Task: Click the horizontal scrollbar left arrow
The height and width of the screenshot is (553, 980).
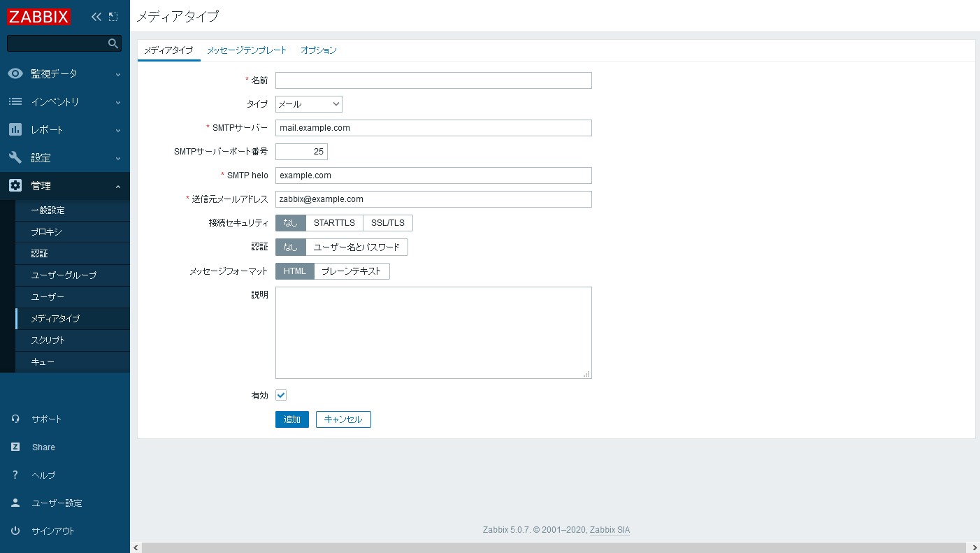Action: [136, 547]
